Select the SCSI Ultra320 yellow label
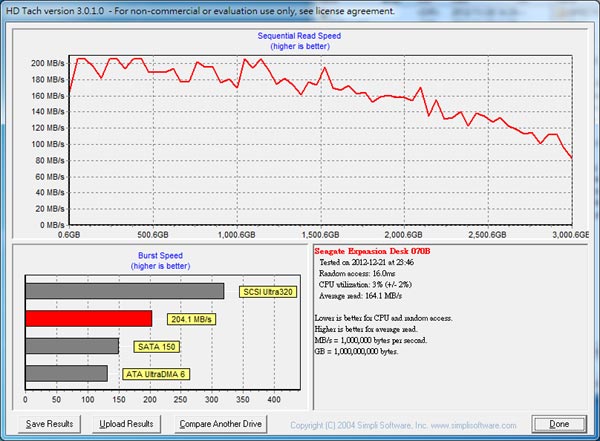This screenshot has width=600, height=441. pos(269,293)
